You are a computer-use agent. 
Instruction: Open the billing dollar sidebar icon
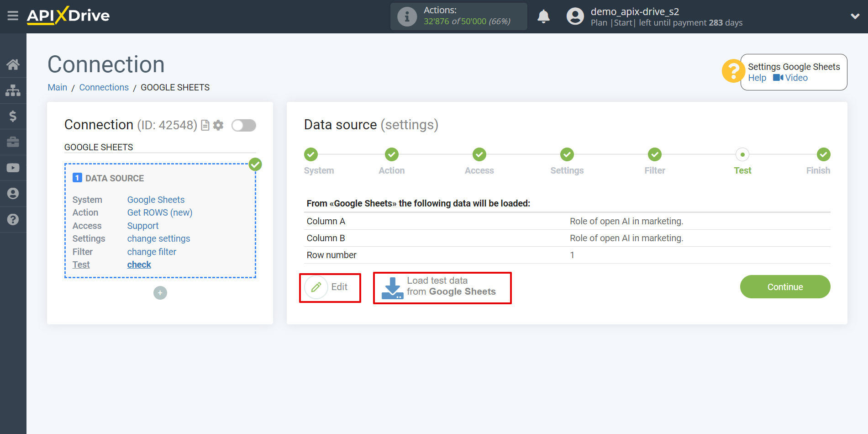tap(13, 116)
